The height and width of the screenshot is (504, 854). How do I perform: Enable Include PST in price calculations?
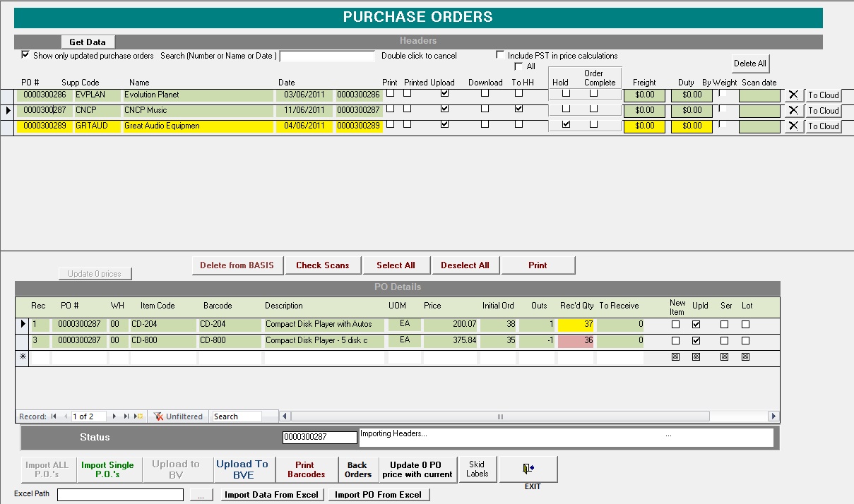[500, 55]
